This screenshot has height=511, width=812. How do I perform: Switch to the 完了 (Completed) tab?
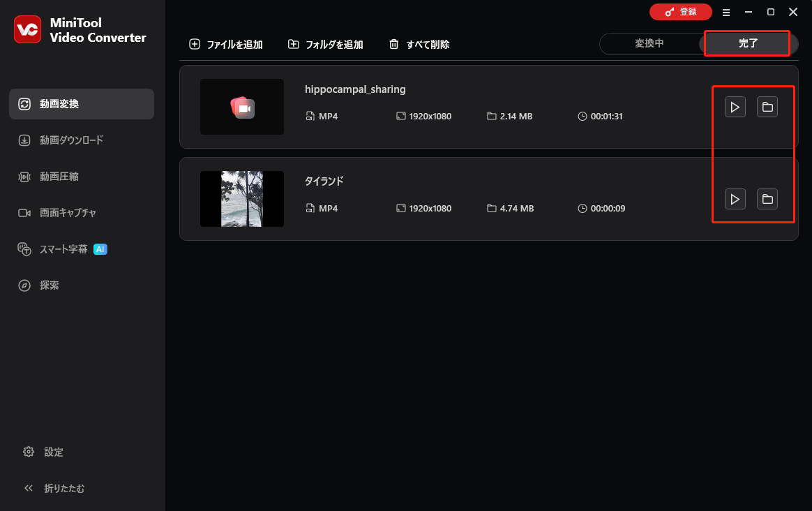(747, 43)
